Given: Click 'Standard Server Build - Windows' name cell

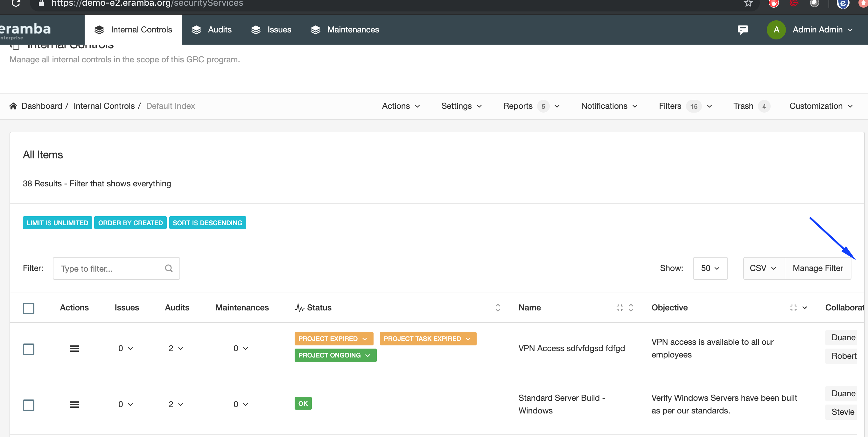Looking at the screenshot, I should tap(562, 404).
